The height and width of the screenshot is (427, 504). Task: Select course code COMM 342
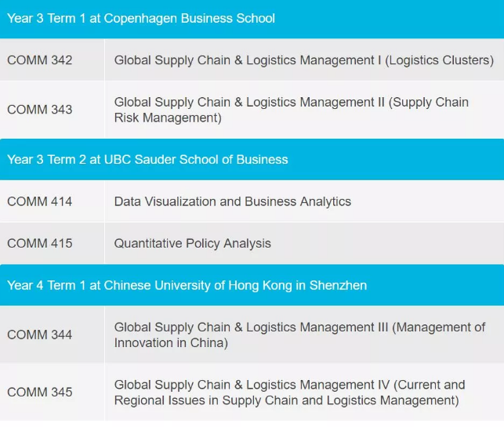(40, 60)
